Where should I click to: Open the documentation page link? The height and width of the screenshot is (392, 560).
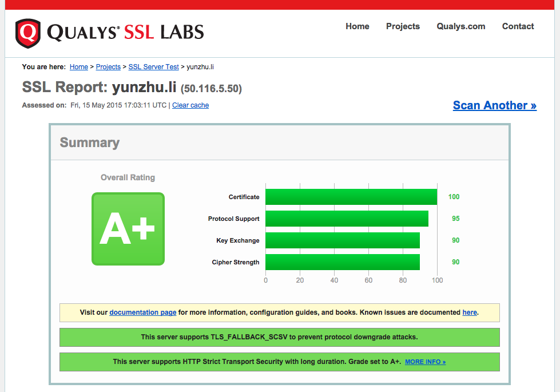[x=143, y=312]
